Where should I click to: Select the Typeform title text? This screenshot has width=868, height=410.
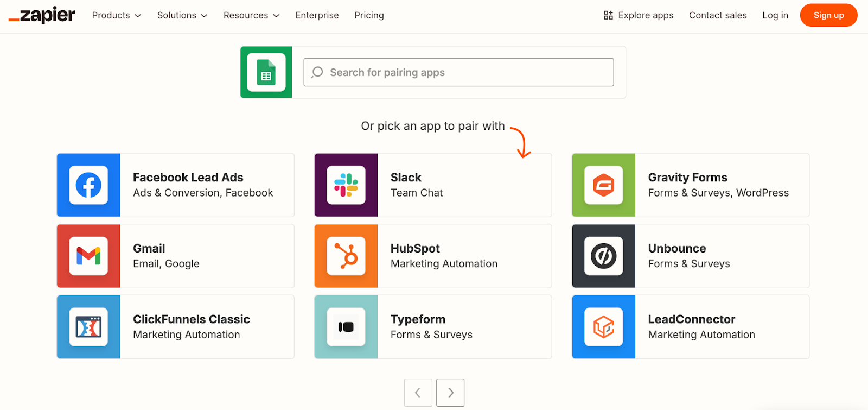tap(418, 319)
